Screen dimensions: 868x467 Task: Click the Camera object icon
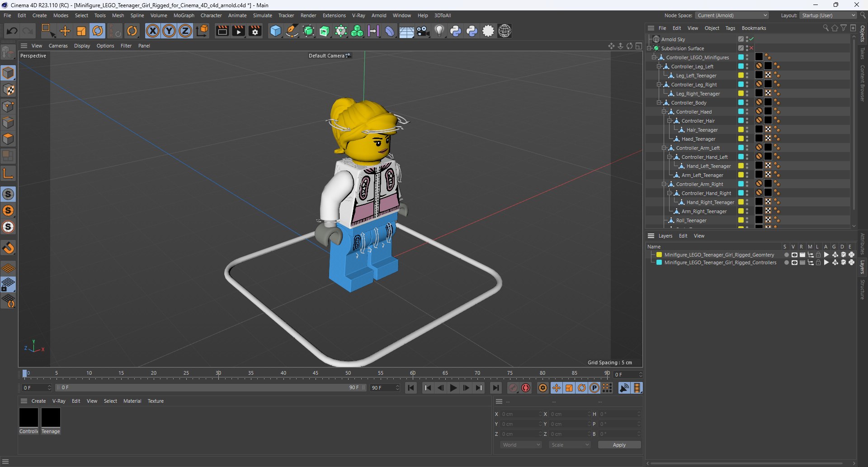(x=423, y=31)
